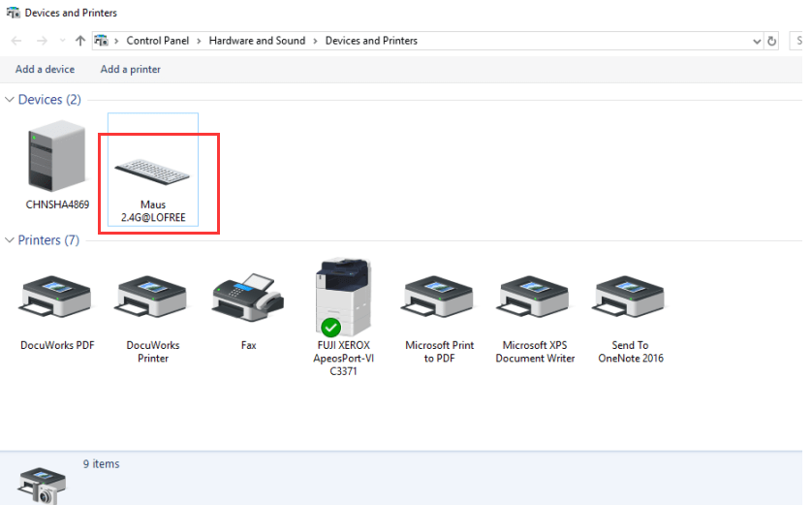Navigate to Hardware and Sound breadcrumb

(257, 41)
